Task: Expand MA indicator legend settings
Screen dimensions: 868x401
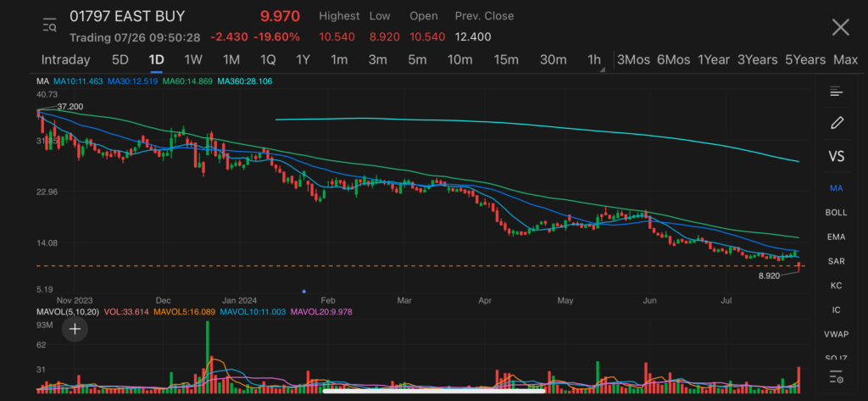Action: (42, 81)
